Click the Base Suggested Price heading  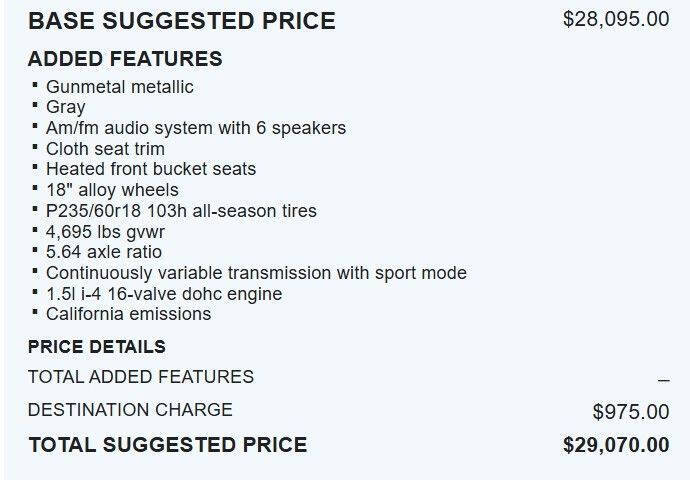[x=182, y=21]
